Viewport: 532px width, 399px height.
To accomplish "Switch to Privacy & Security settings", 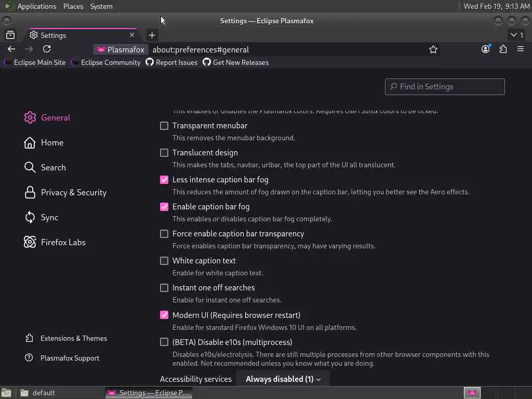I will (x=73, y=192).
